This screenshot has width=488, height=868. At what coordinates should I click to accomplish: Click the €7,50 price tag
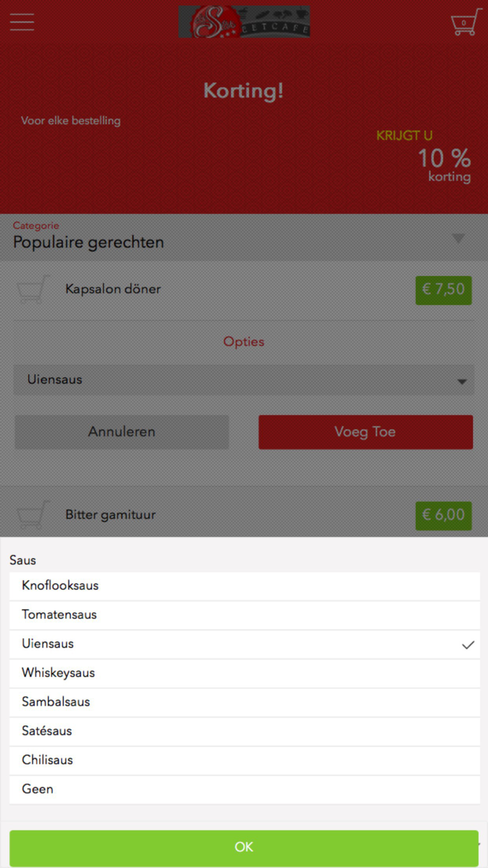[444, 290]
